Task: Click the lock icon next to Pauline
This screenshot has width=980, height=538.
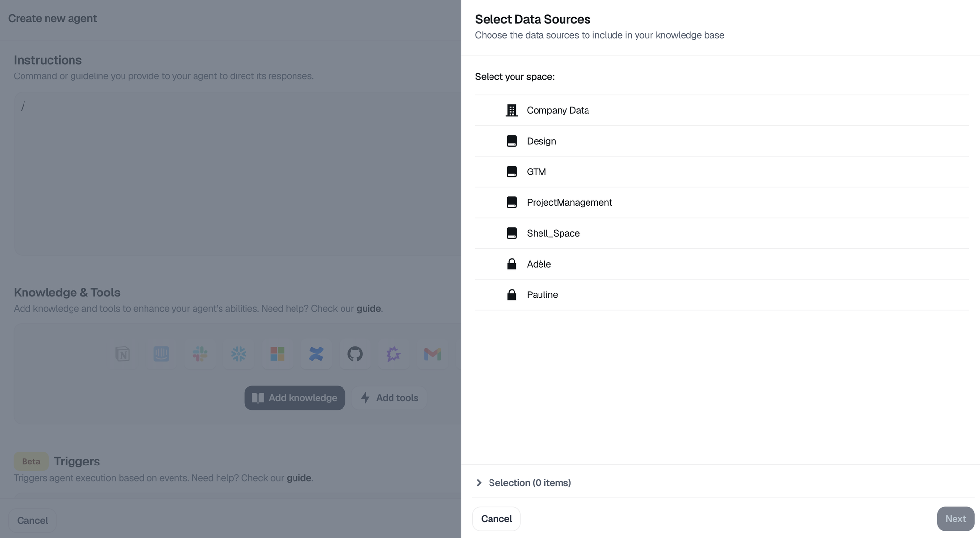Action: tap(512, 294)
